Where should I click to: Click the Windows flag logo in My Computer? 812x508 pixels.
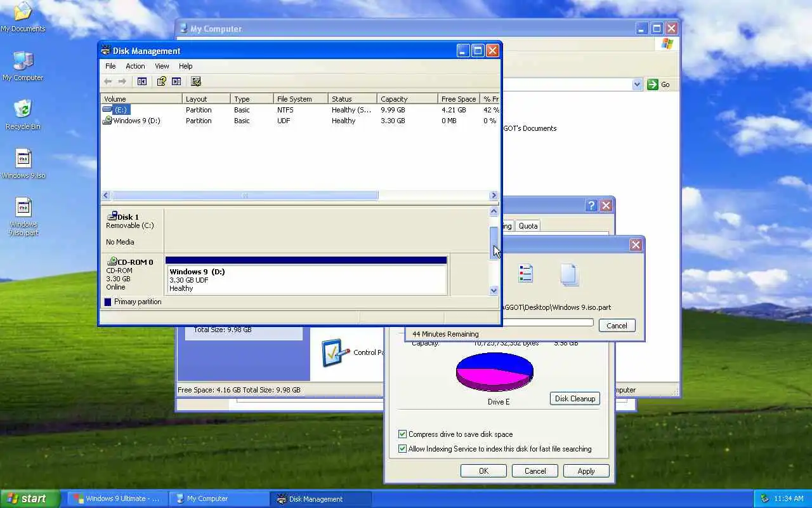click(667, 44)
